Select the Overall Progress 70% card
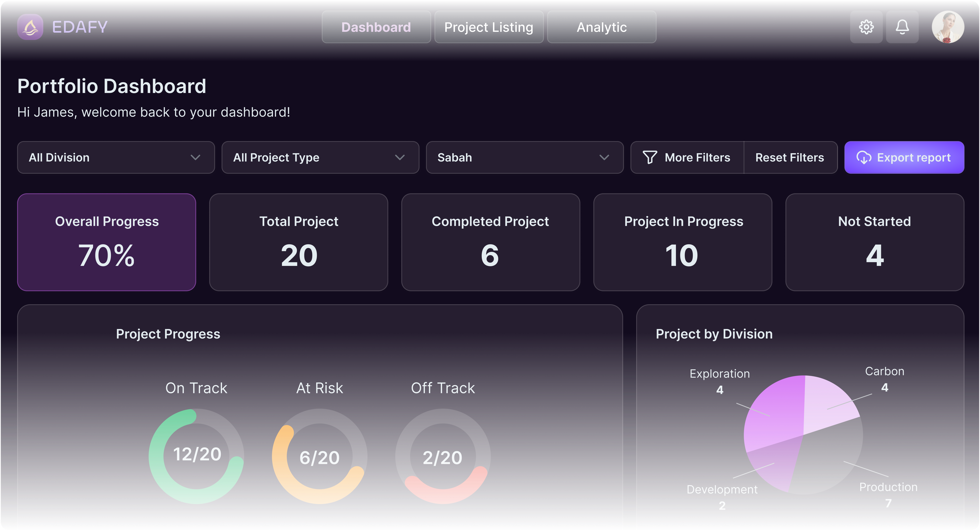980x531 pixels. coord(106,242)
